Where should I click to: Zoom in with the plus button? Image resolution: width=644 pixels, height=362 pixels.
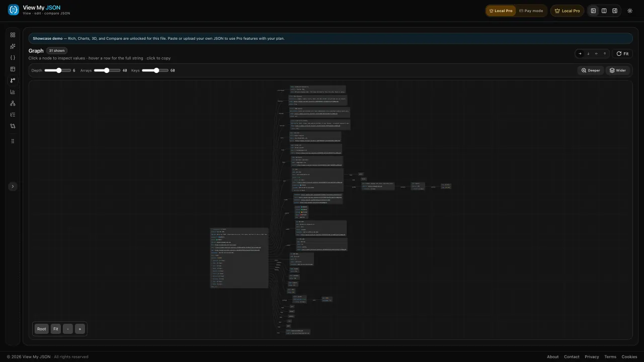click(80, 329)
